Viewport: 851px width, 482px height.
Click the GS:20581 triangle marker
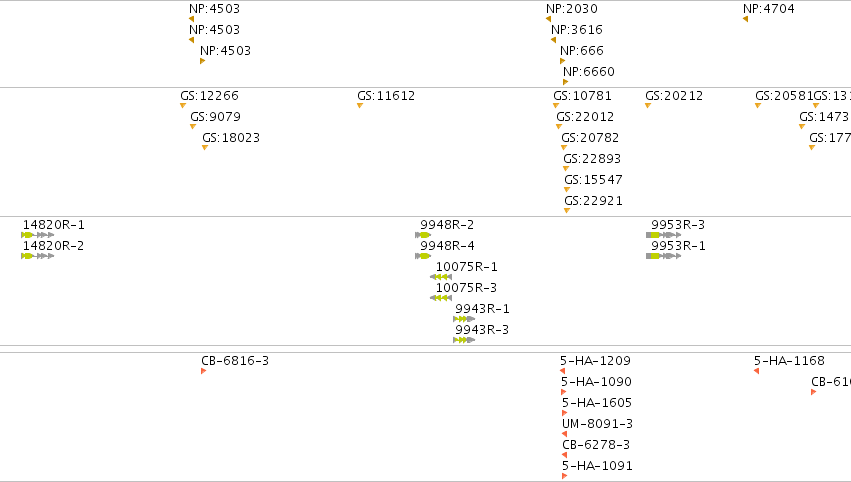coord(758,106)
